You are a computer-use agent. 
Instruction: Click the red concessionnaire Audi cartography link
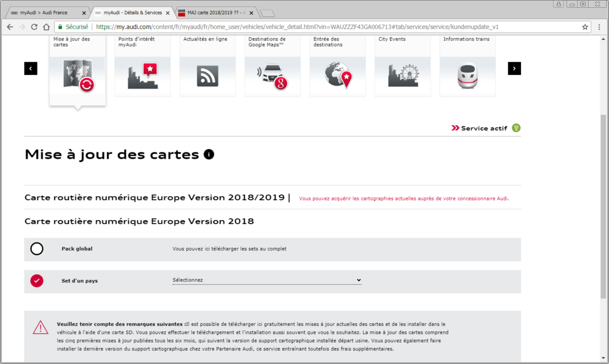click(404, 199)
